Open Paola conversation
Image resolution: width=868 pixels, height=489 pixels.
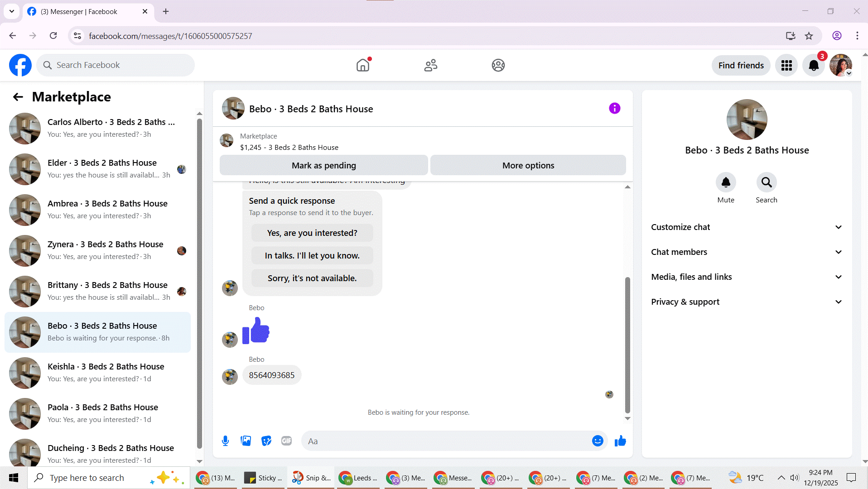[x=97, y=414]
